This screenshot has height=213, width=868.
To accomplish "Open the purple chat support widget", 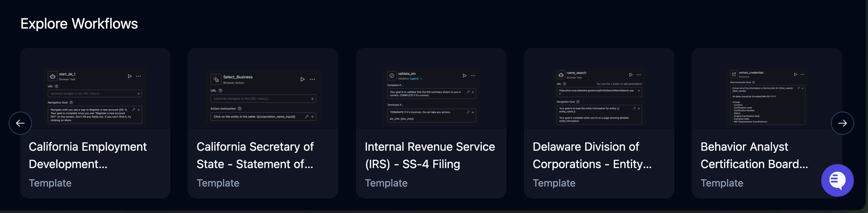I will tap(837, 180).
